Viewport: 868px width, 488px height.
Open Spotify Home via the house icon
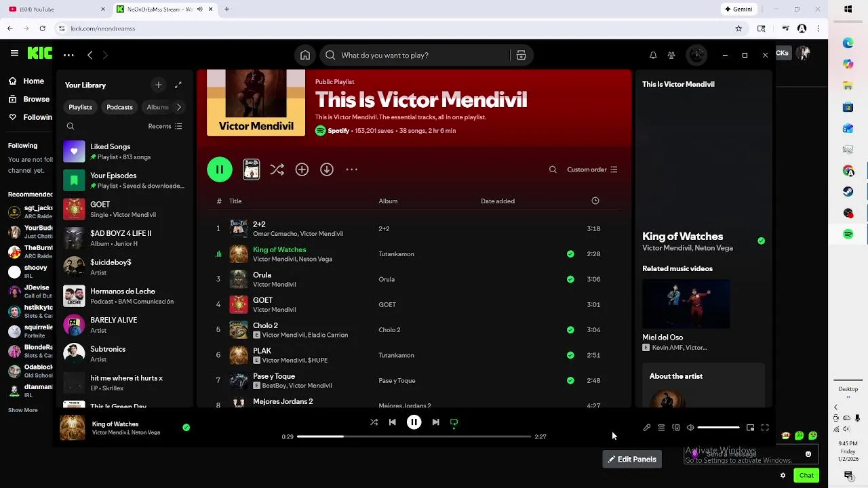click(x=305, y=56)
